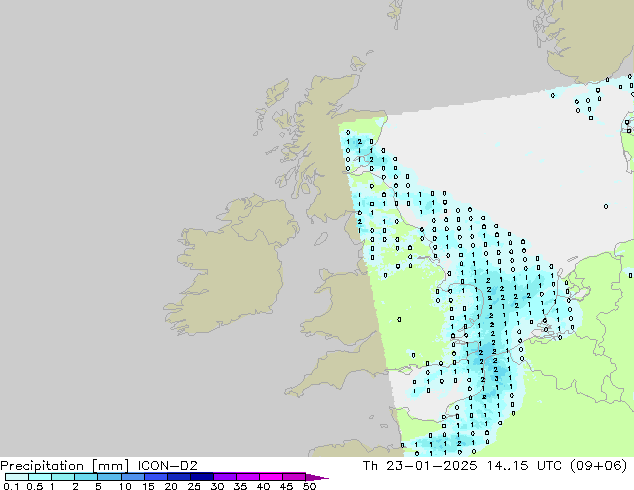This screenshot has width=634, height=490.
Task: Click the legend label '35'
Action: (240, 486)
